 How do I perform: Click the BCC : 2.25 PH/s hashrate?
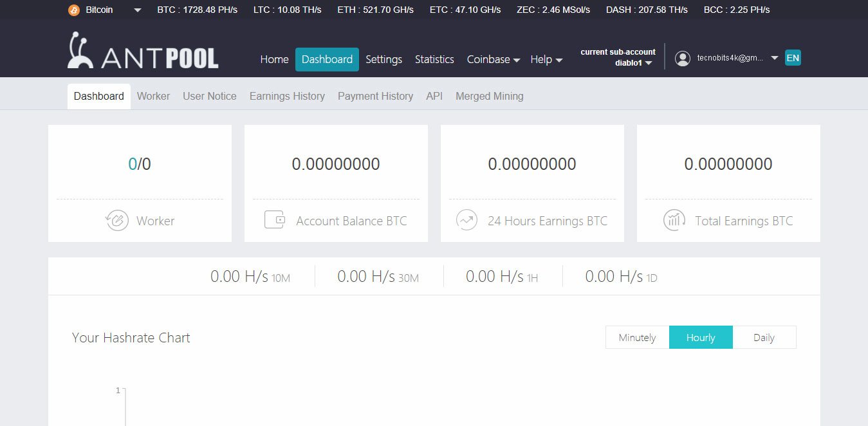click(x=737, y=10)
